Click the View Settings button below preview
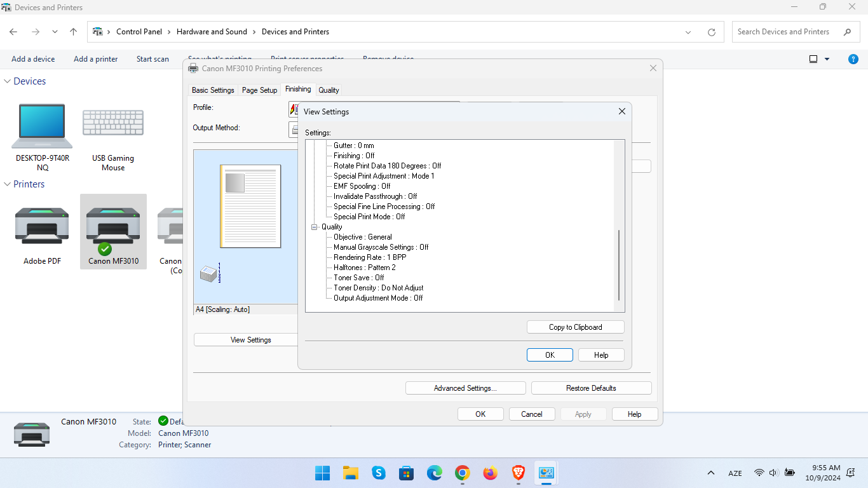The image size is (868, 488). pyautogui.click(x=250, y=340)
